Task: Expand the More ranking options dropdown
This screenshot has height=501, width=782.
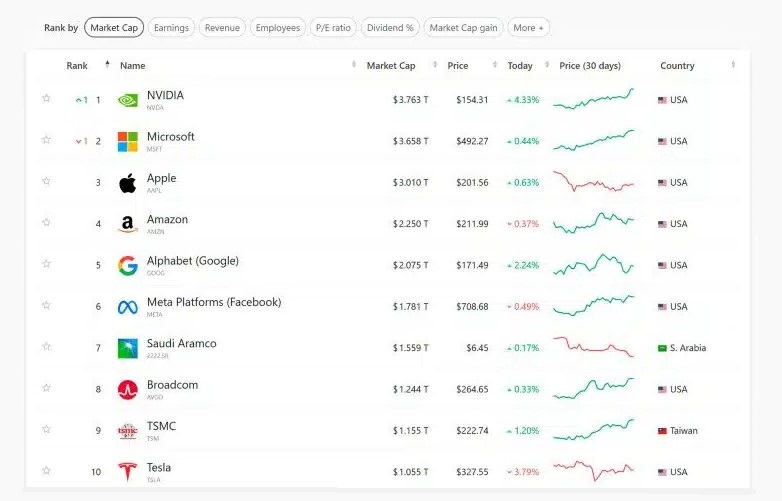Action: tap(529, 28)
